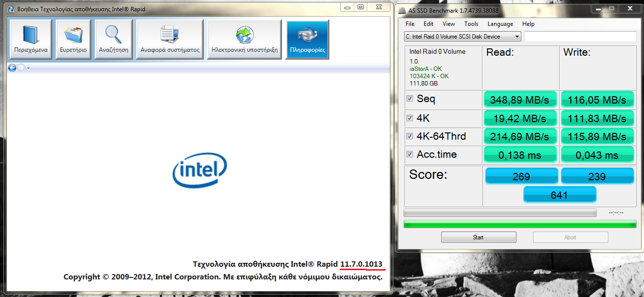644x297 pixels.
Task: Click the Start benchmark button
Action: 478,237
